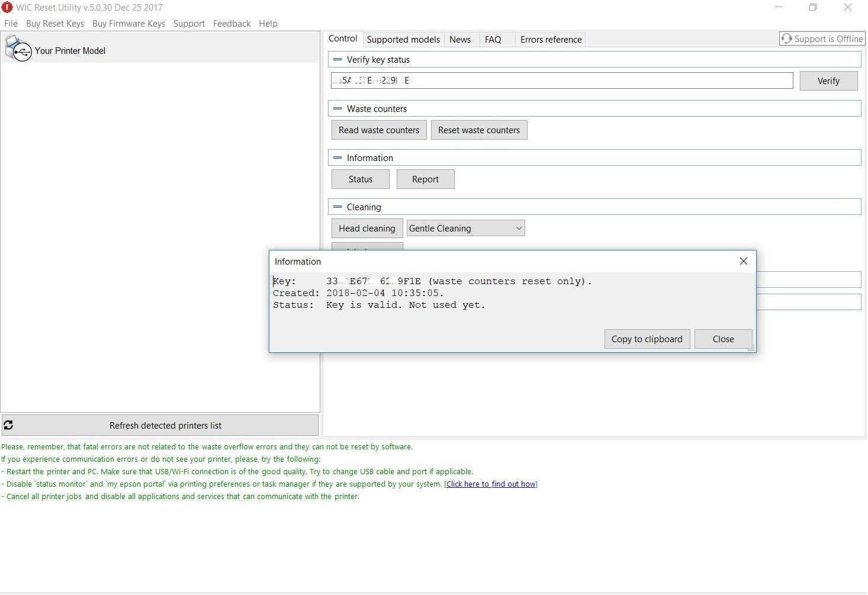Click the Created 2018-02-04 10:35:05 line
The image size is (868, 595).
tap(358, 293)
